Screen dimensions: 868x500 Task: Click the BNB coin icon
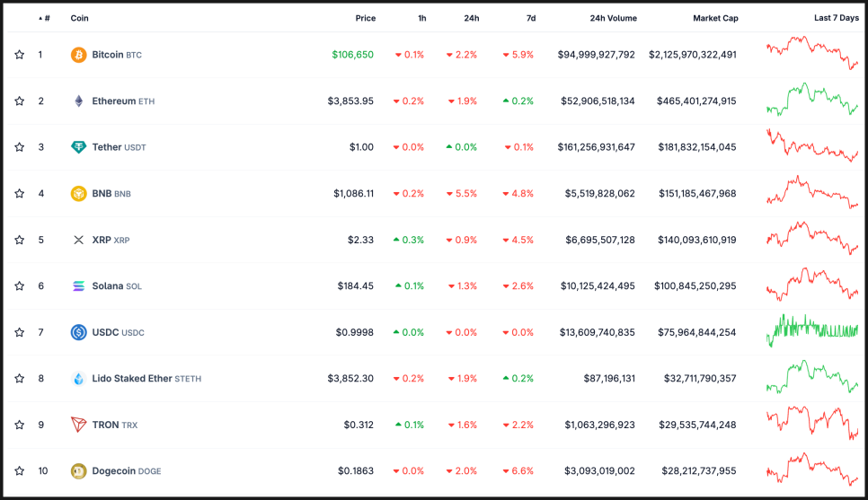point(79,193)
